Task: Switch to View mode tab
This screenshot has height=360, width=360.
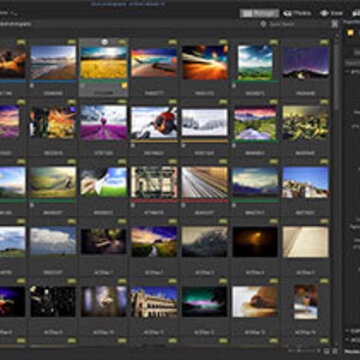Action: click(332, 13)
